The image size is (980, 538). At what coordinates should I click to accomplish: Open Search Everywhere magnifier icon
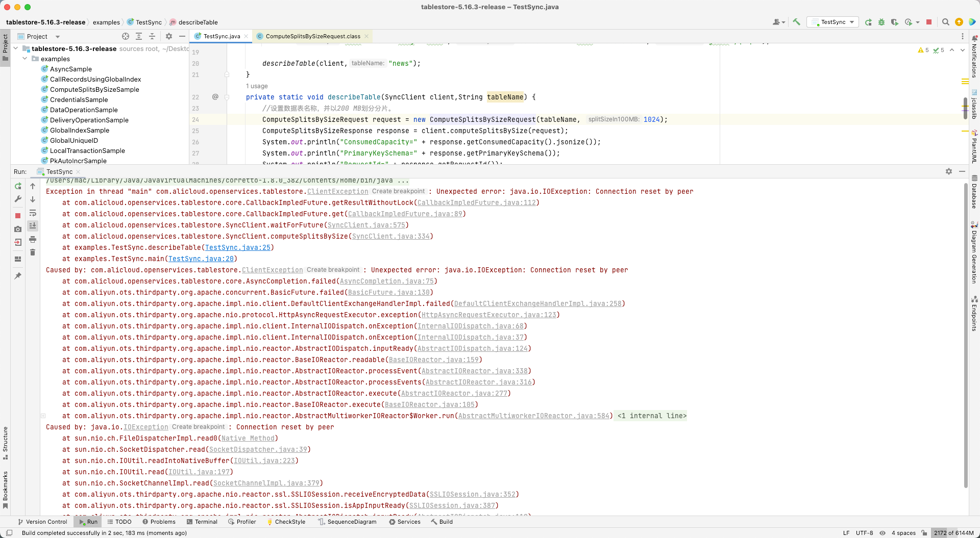(x=945, y=22)
